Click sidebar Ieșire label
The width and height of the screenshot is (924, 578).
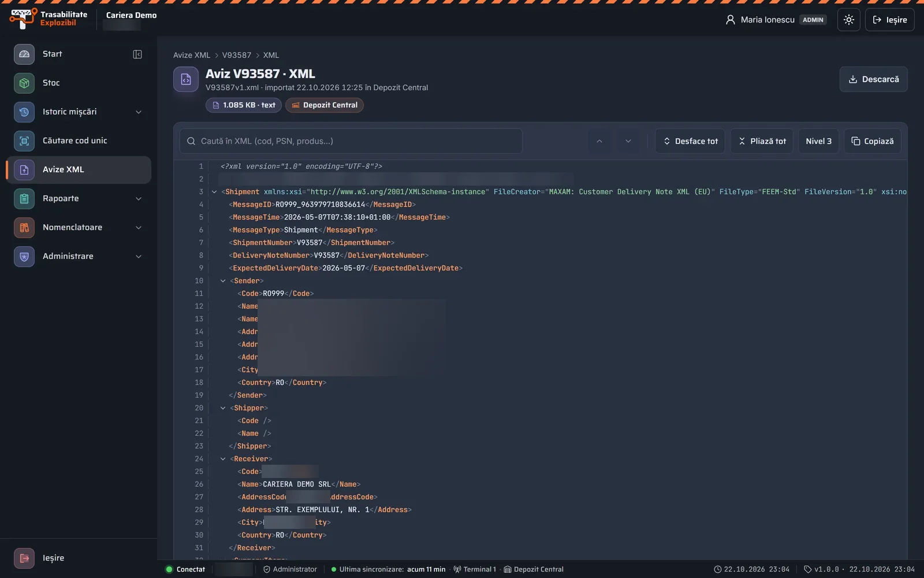tap(53, 558)
